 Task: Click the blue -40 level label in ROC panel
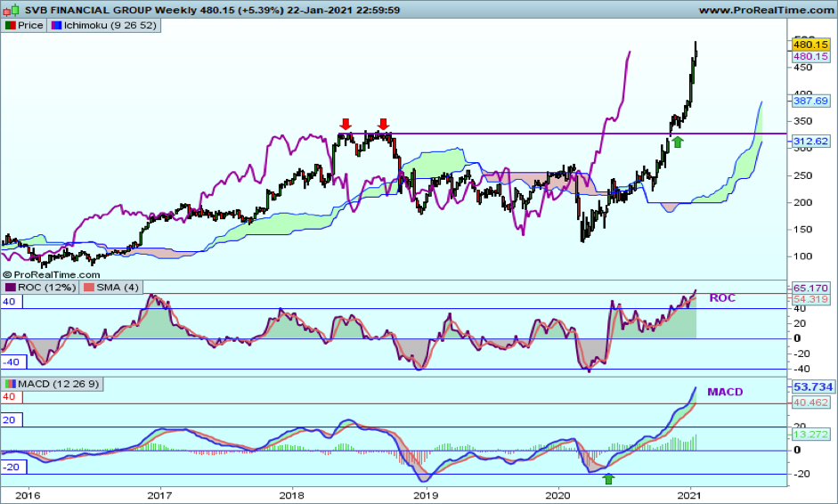tap(13, 362)
